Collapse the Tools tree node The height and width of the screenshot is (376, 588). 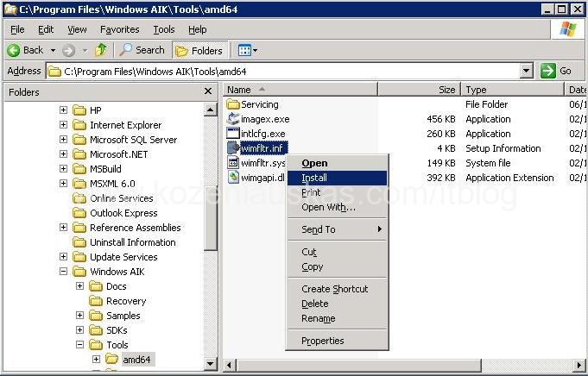click(80, 345)
